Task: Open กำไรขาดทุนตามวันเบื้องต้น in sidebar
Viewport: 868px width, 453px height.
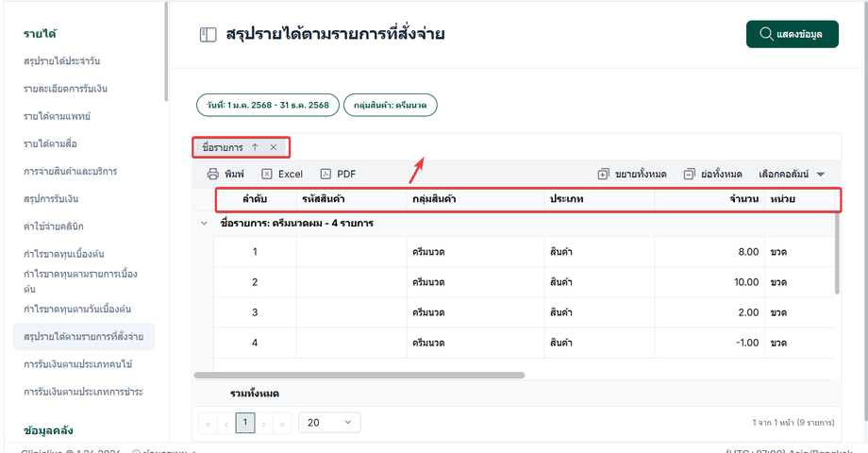Action: pyautogui.click(x=77, y=309)
